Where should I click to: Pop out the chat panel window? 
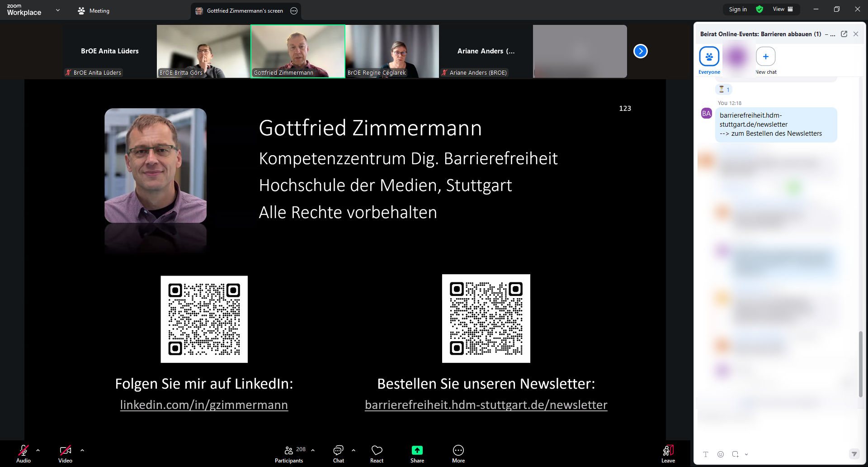click(844, 34)
